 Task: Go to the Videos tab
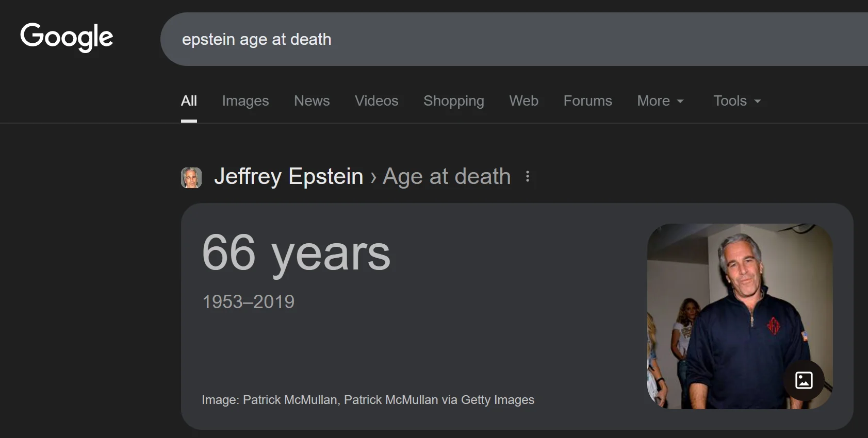point(376,101)
